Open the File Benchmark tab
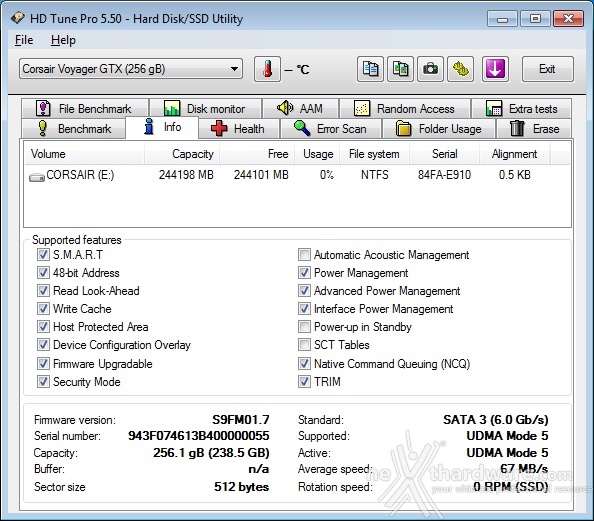 click(85, 109)
